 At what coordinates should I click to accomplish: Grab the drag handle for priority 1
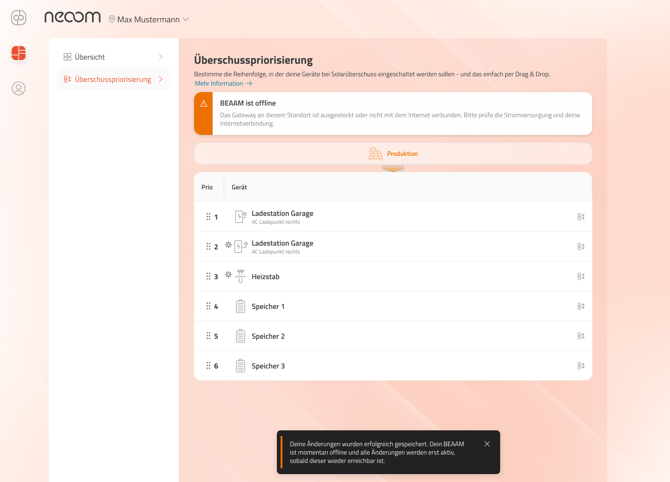(x=208, y=217)
